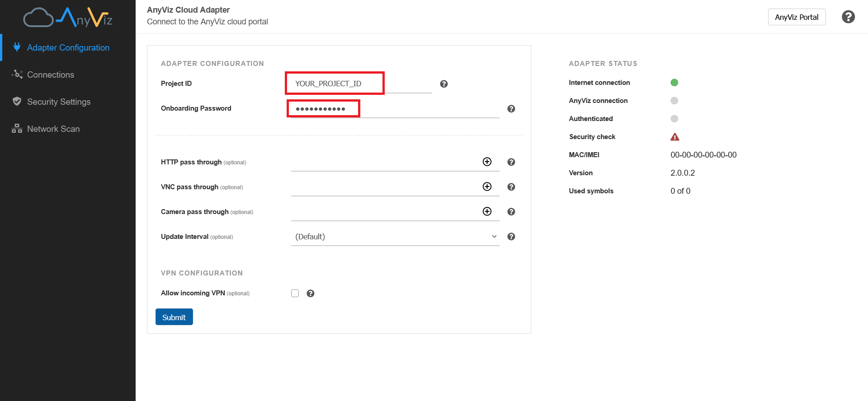Click the Security check warning triangle
Screen dimensions: 868x401
675,137
